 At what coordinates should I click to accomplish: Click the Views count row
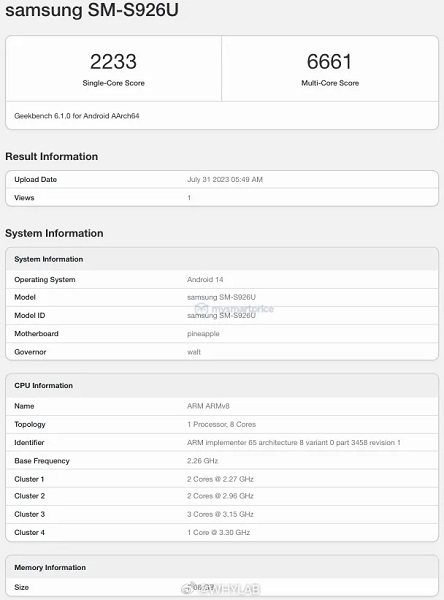tap(222, 197)
